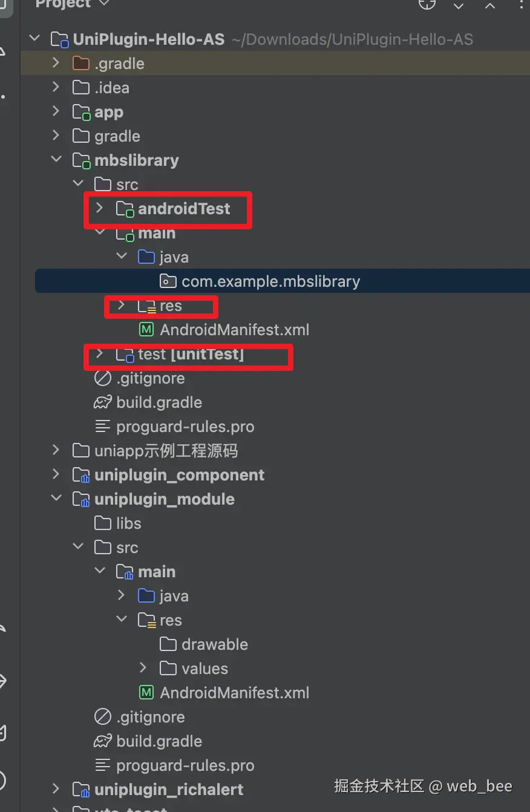Click the module icon next to uniplugin_component
Screen dimensions: 530x812
[x=81, y=474]
